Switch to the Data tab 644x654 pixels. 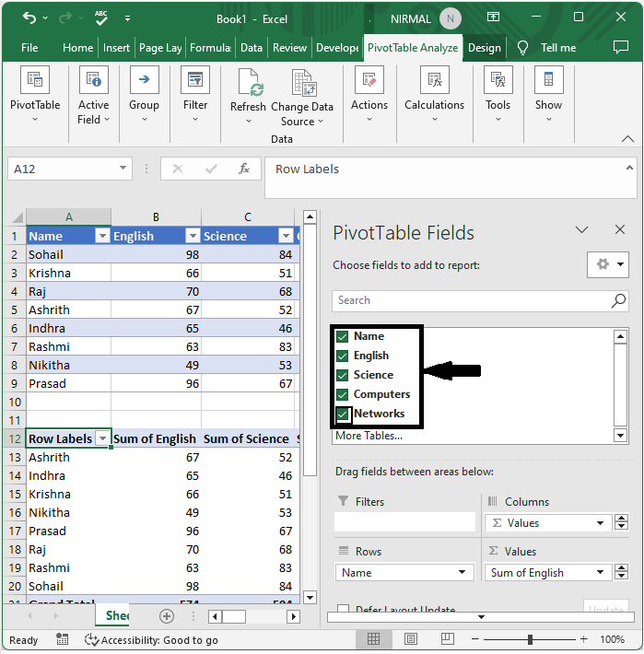click(252, 48)
